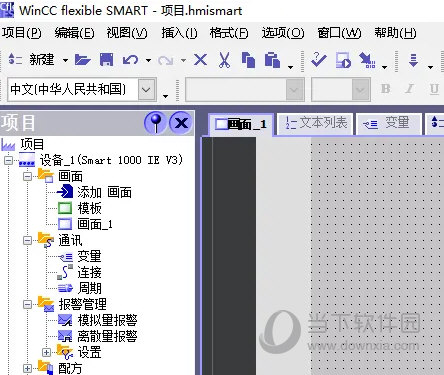Click the 离散量报警 envelope icon
Screen dimensions: 444x375
pos(65,336)
